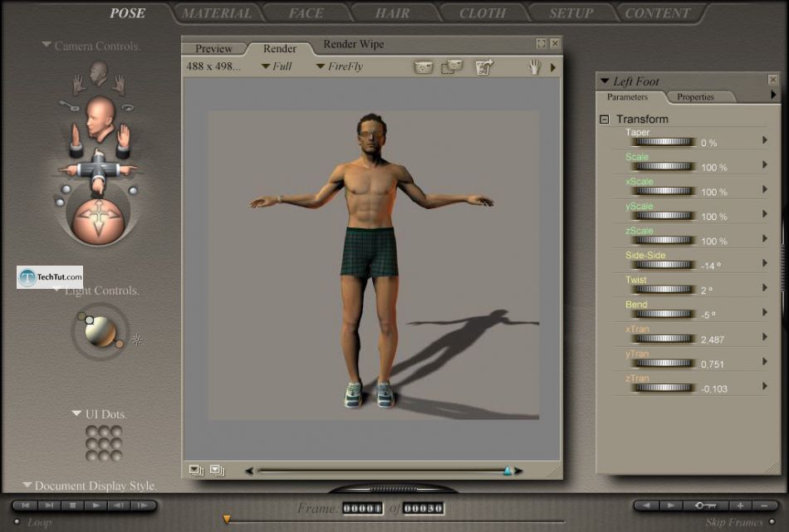Select the Right Hand Camera icon

click(x=78, y=85)
